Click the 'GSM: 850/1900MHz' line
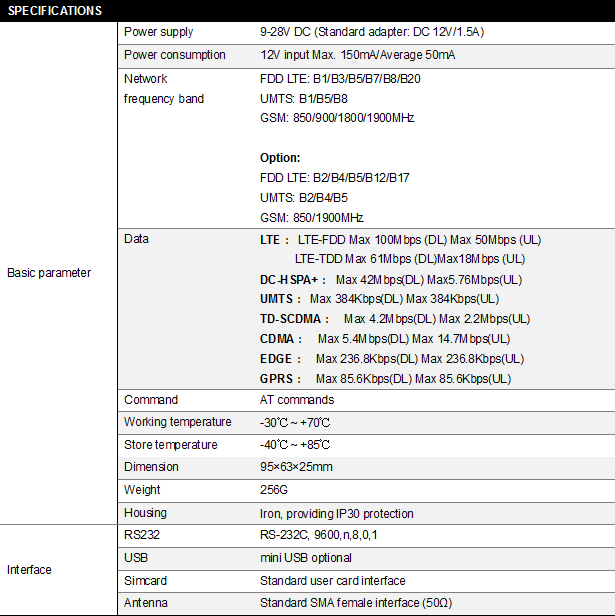The image size is (615, 616). (312, 218)
